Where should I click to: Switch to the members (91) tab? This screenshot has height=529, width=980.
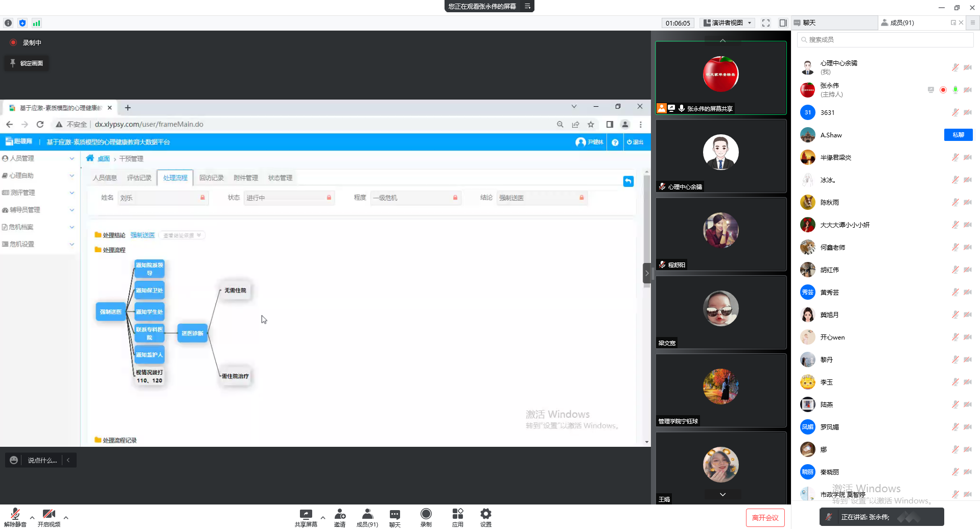(x=902, y=23)
